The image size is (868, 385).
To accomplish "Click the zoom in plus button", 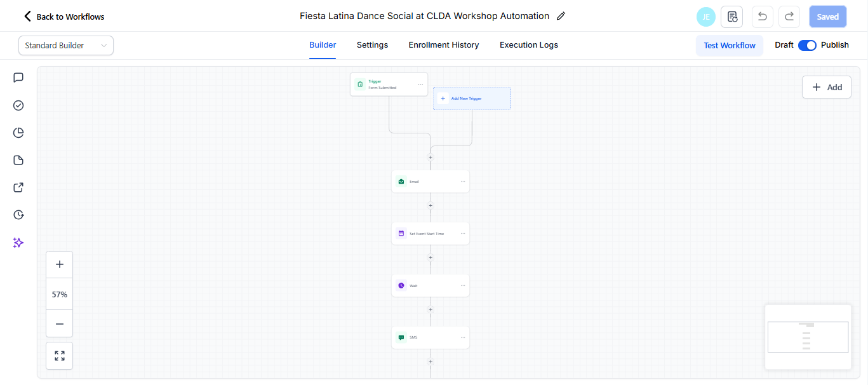I will 60,264.
